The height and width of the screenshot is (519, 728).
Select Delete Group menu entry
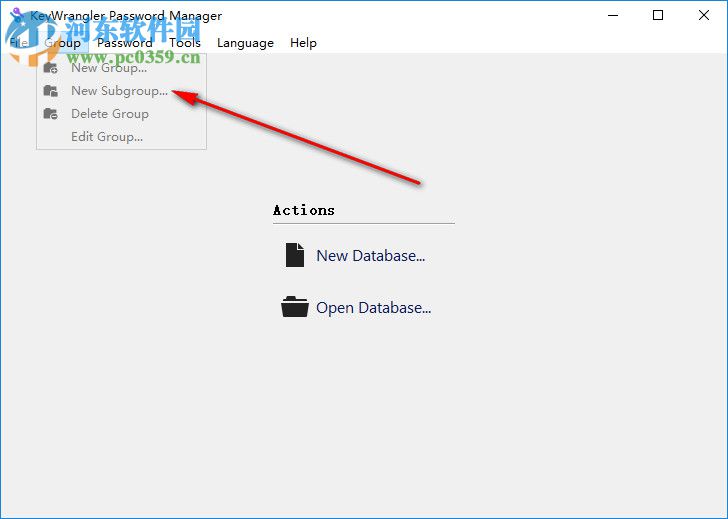coord(122,114)
